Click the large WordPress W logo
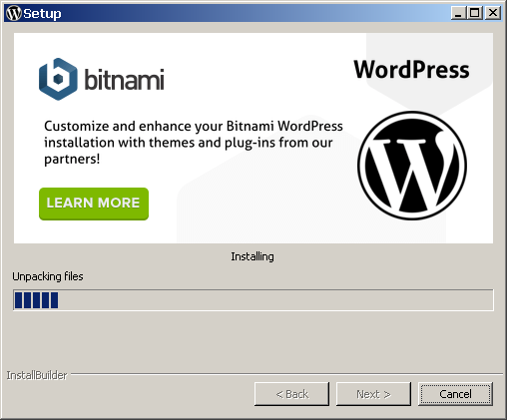Image resolution: width=507 pixels, height=420 pixels. pos(412,166)
